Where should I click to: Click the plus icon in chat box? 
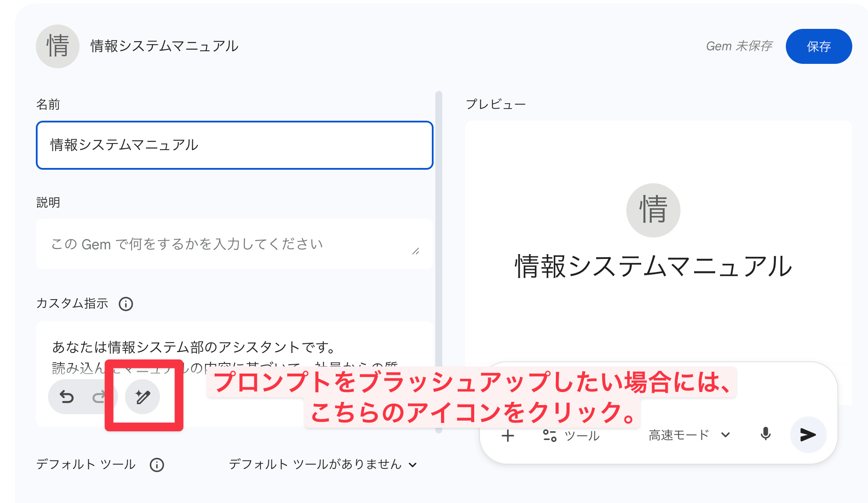pyautogui.click(x=508, y=436)
